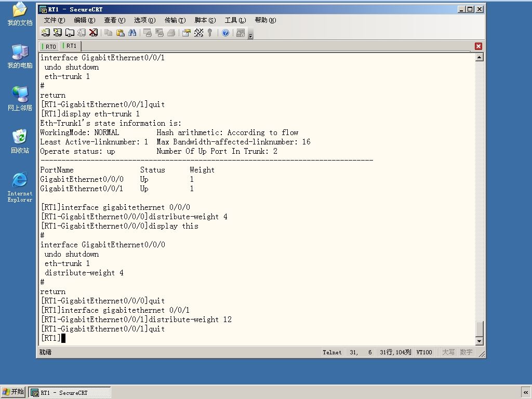Open Session Options icon

point(187,33)
